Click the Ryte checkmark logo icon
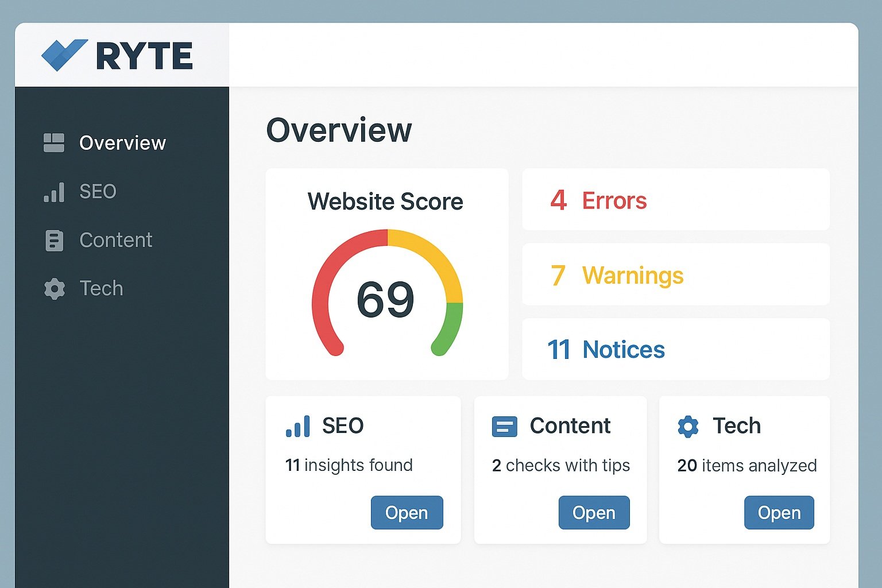Viewport: 882px width, 588px height. (x=64, y=55)
